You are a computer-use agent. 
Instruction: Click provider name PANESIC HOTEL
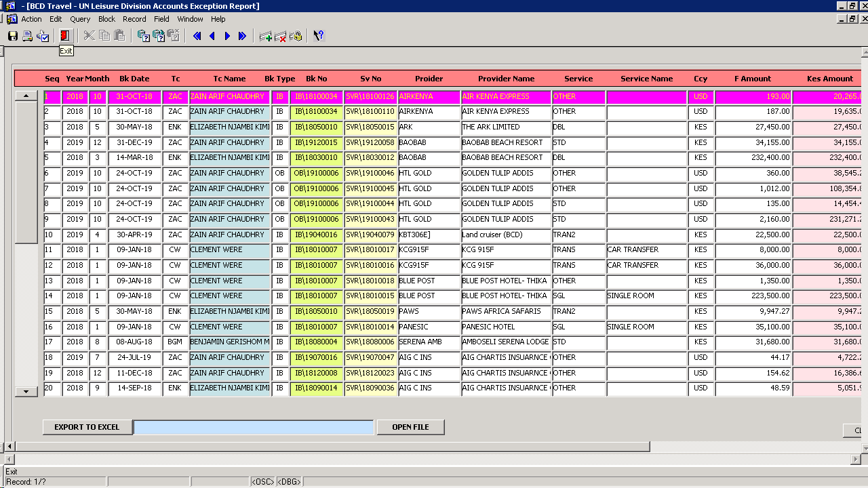tap(506, 327)
